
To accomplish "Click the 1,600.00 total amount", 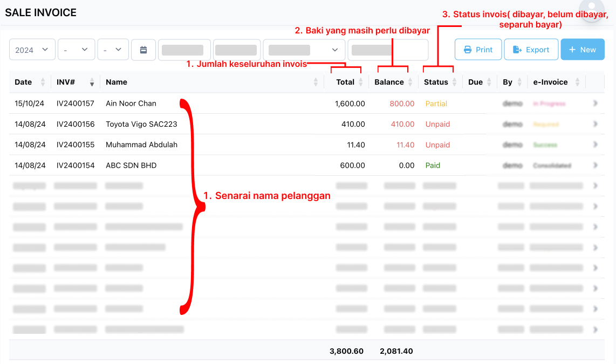I will pyautogui.click(x=350, y=104).
